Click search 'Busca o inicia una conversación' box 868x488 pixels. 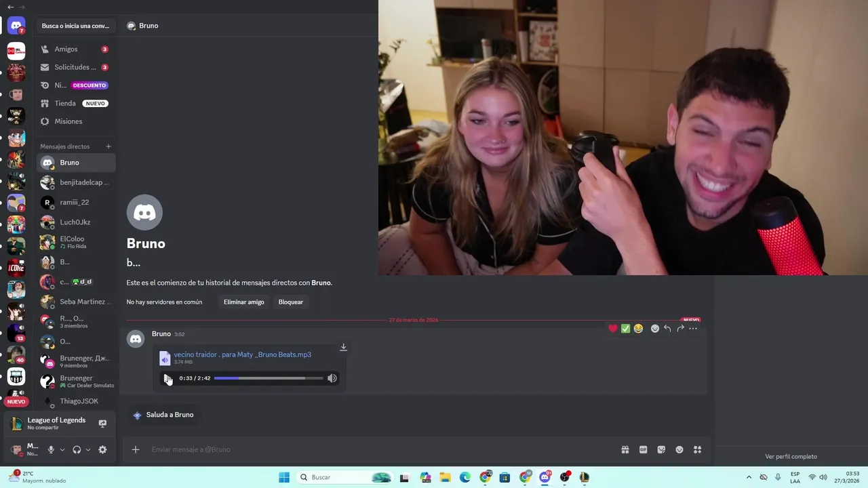point(75,26)
